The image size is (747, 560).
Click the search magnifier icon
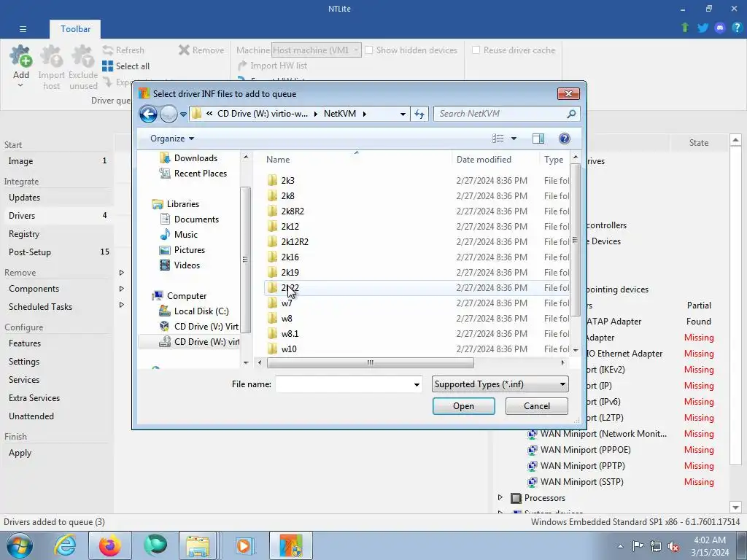coord(571,114)
